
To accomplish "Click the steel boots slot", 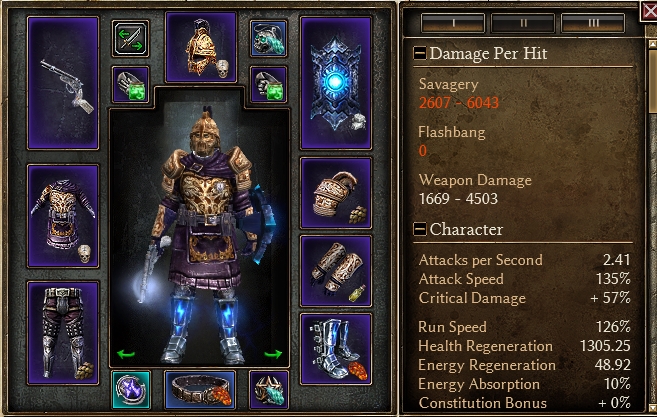I will pos(336,349).
